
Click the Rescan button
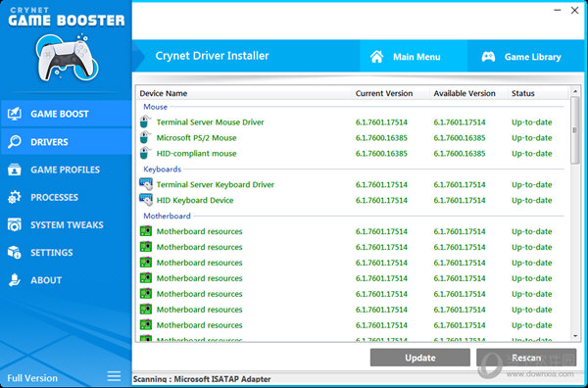(x=526, y=358)
